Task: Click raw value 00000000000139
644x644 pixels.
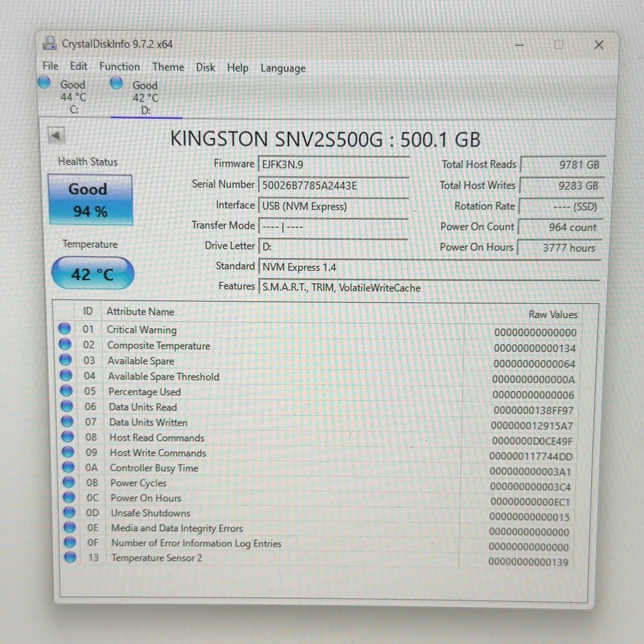Action: pyautogui.click(x=528, y=562)
